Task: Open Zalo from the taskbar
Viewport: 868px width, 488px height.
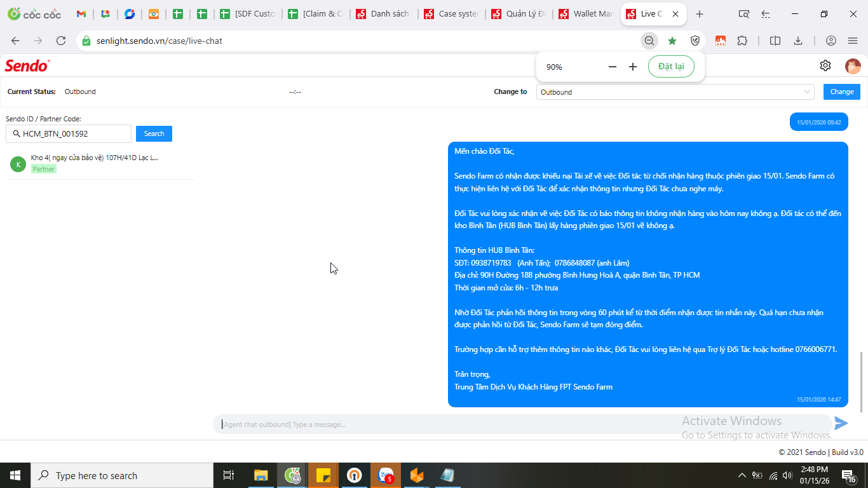Action: [x=386, y=475]
